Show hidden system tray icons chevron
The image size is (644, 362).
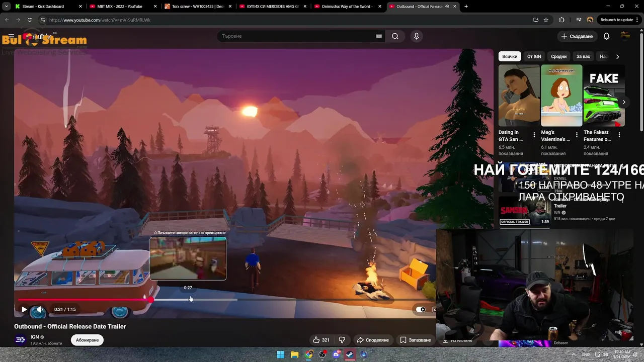click(x=575, y=354)
